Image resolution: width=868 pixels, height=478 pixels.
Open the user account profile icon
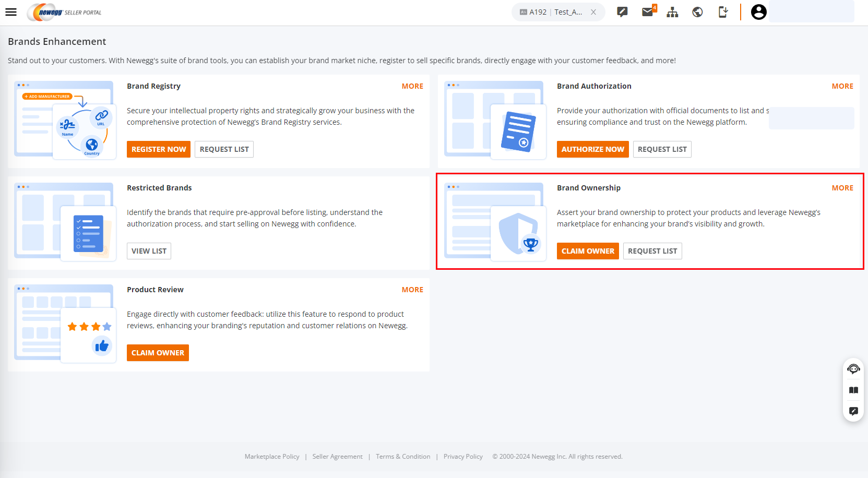coord(758,12)
